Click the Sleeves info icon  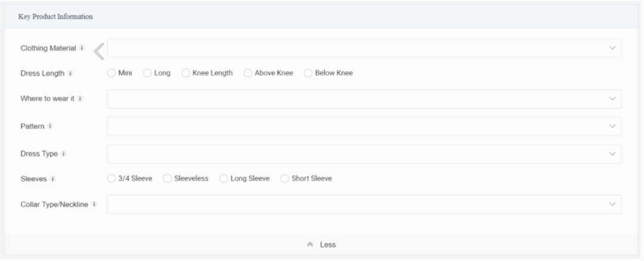pos(53,179)
